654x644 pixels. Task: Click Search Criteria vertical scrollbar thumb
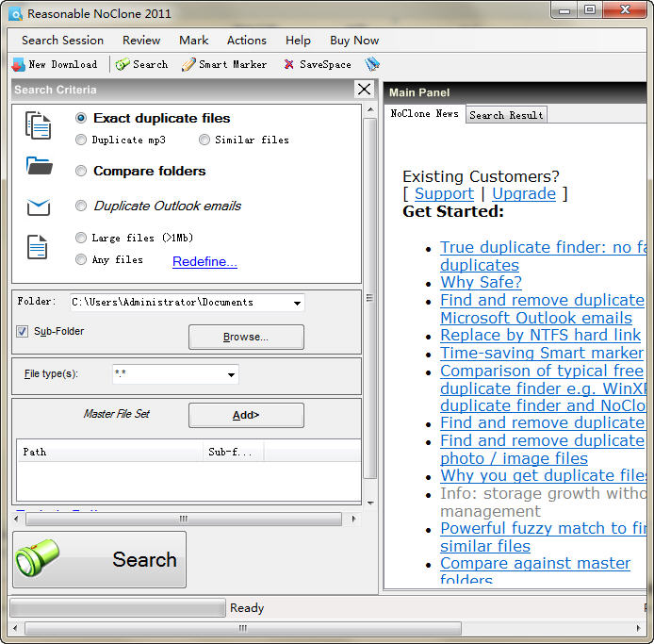click(369, 298)
